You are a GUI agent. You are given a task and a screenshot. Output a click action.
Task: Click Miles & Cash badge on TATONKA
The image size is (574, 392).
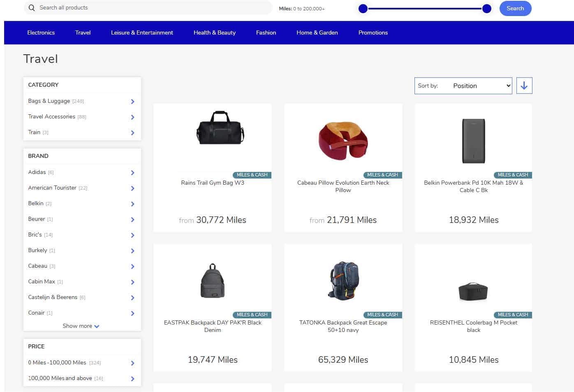point(383,315)
